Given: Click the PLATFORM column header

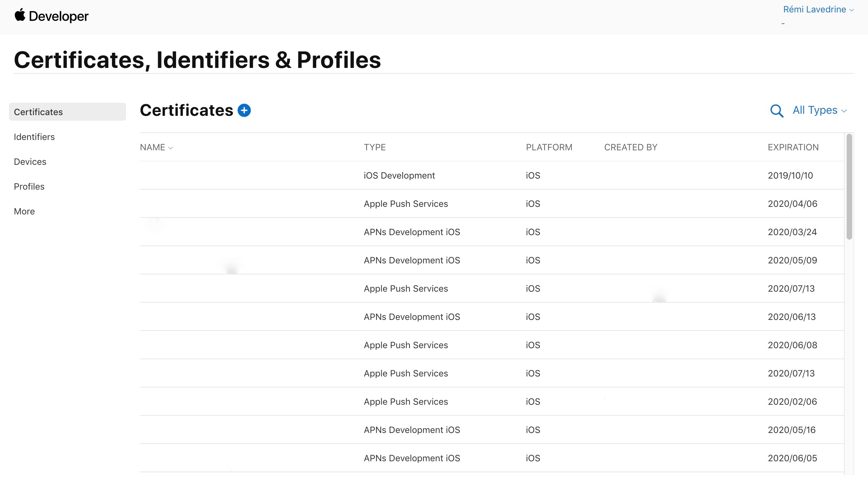Looking at the screenshot, I should click(x=549, y=148).
